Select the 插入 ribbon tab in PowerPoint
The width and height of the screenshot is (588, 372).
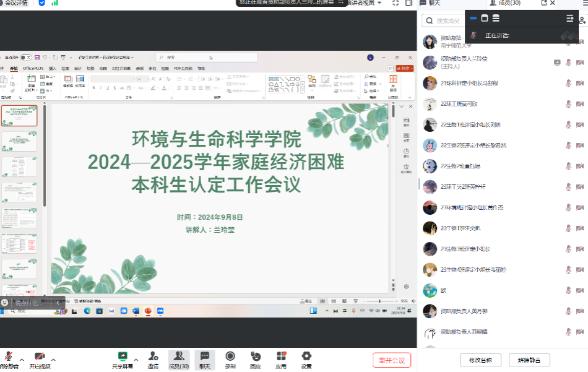tap(53, 68)
